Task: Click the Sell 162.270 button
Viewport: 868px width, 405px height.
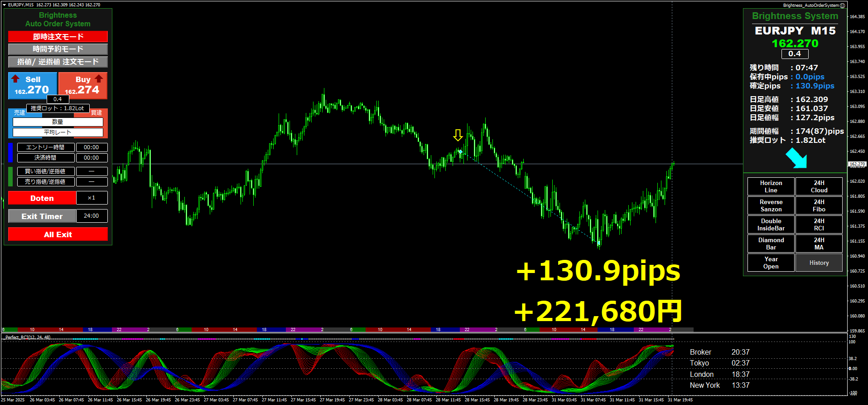Action: [x=33, y=85]
